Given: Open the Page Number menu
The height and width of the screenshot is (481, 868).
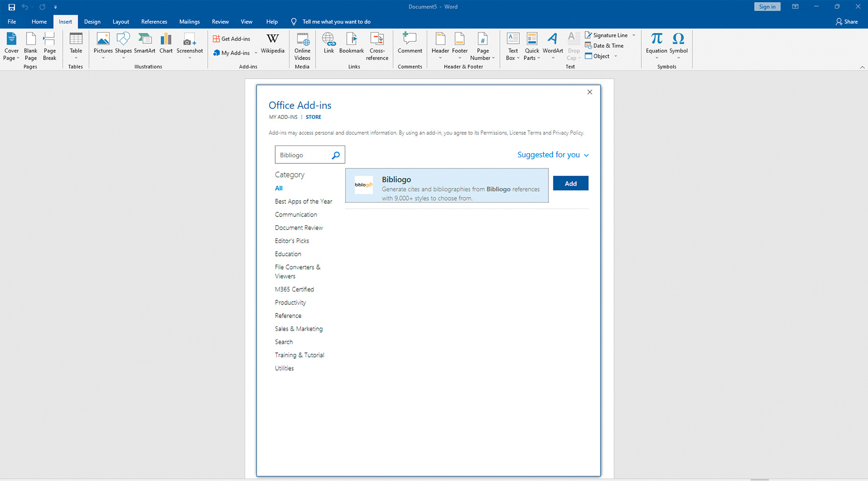Looking at the screenshot, I should point(483,46).
